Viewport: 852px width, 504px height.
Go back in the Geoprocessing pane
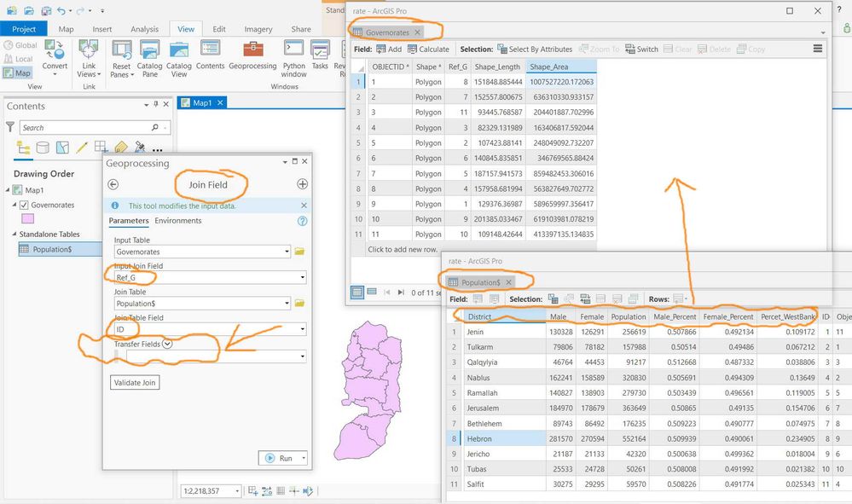(113, 184)
